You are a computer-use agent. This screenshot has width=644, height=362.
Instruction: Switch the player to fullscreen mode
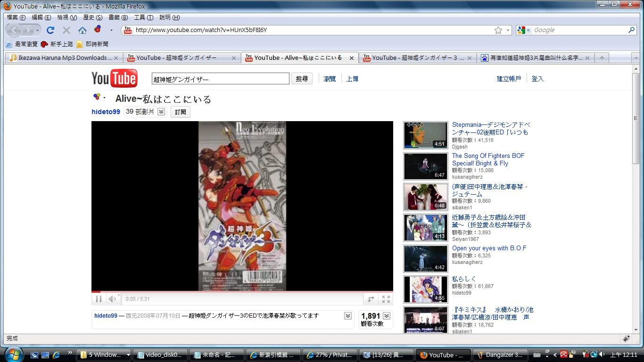click(386, 299)
